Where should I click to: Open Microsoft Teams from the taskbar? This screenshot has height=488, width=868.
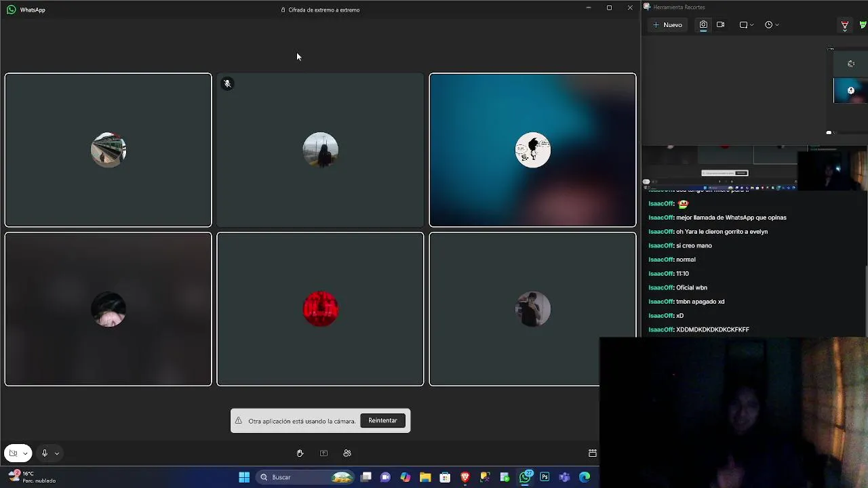[x=564, y=477]
